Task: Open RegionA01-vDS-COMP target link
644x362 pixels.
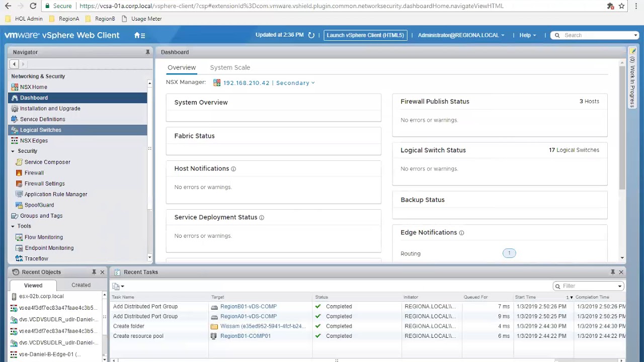Action: click(x=249, y=317)
